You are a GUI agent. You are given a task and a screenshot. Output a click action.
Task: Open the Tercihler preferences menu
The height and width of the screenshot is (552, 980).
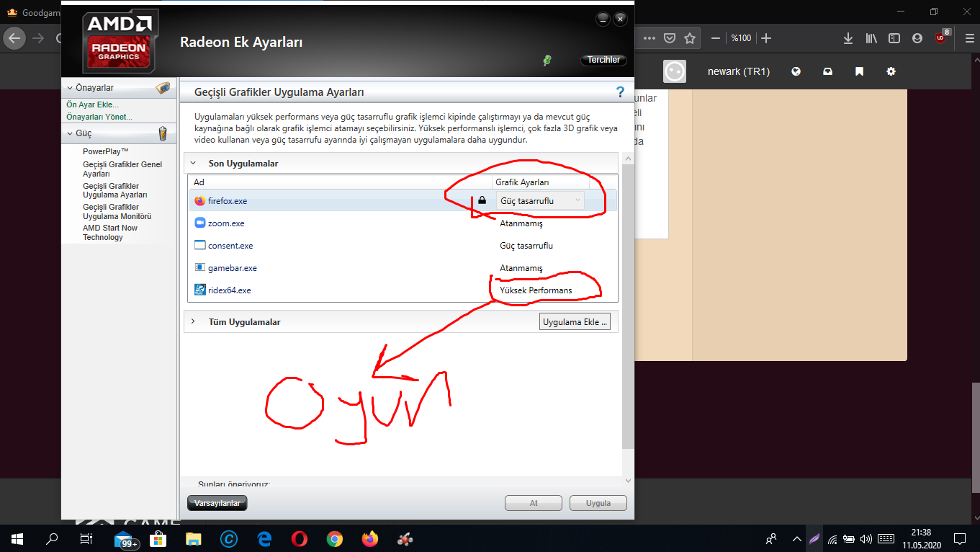click(603, 60)
